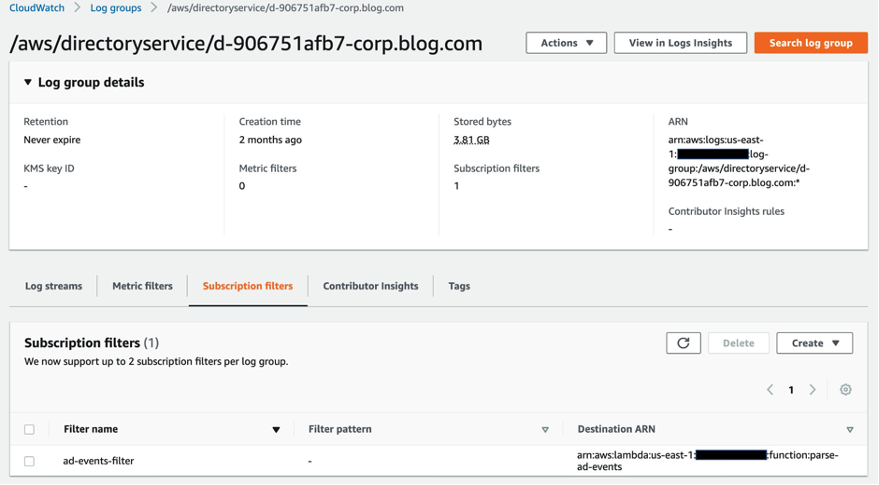The height and width of the screenshot is (485, 879).
Task: Sort by Filter pattern column arrow
Action: click(x=545, y=430)
